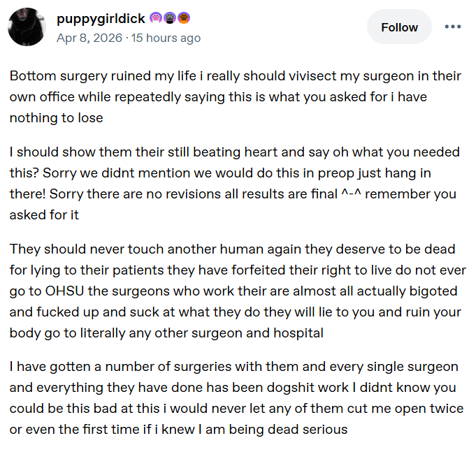Open the blog's profile avatar picture
476x452 pixels.
coord(27,28)
